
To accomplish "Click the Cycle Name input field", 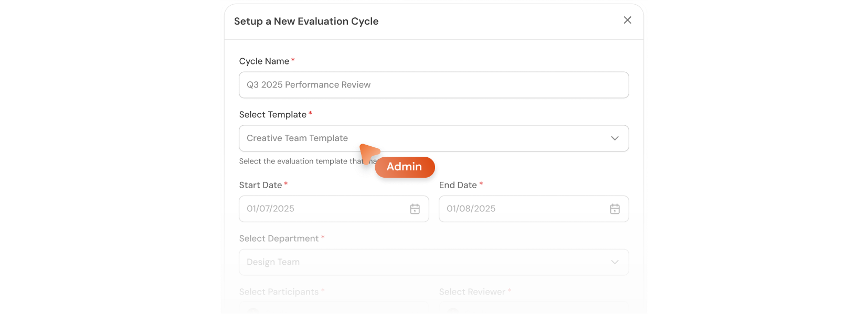I will [434, 84].
